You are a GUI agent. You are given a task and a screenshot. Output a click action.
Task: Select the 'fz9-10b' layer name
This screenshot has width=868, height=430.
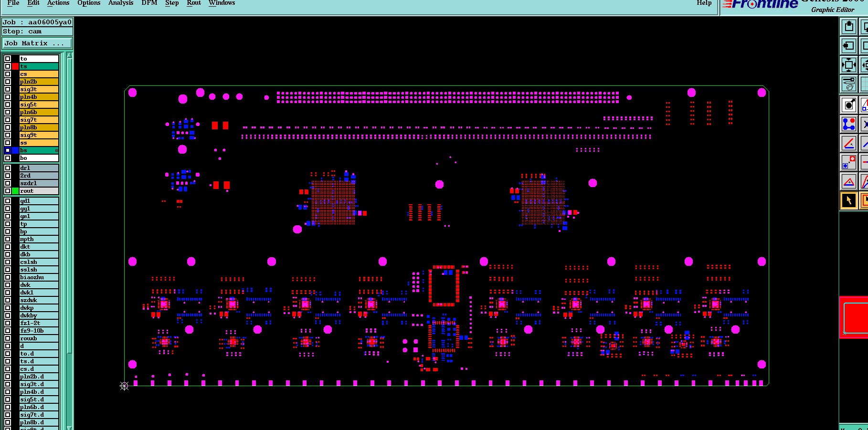(x=39, y=331)
